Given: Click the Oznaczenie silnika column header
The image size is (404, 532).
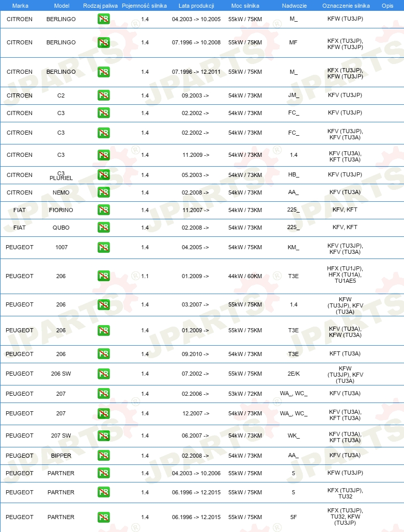Looking at the screenshot, I should [346, 6].
